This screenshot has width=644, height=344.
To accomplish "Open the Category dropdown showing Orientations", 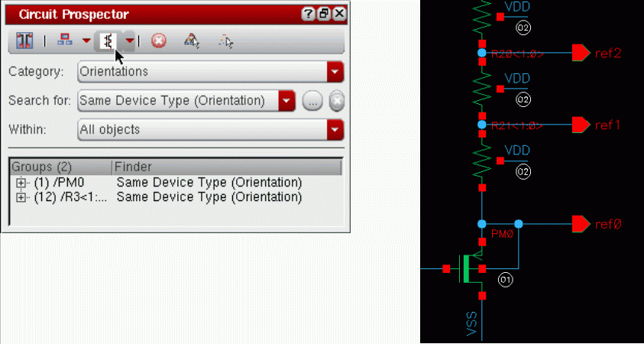I will (x=210, y=72).
